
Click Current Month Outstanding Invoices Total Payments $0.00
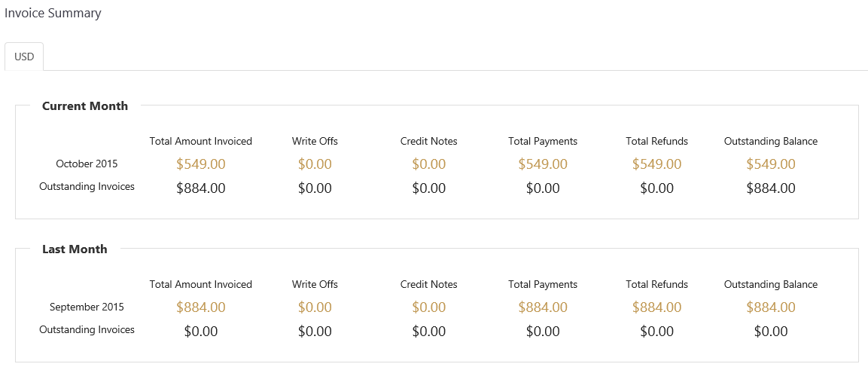pos(543,188)
